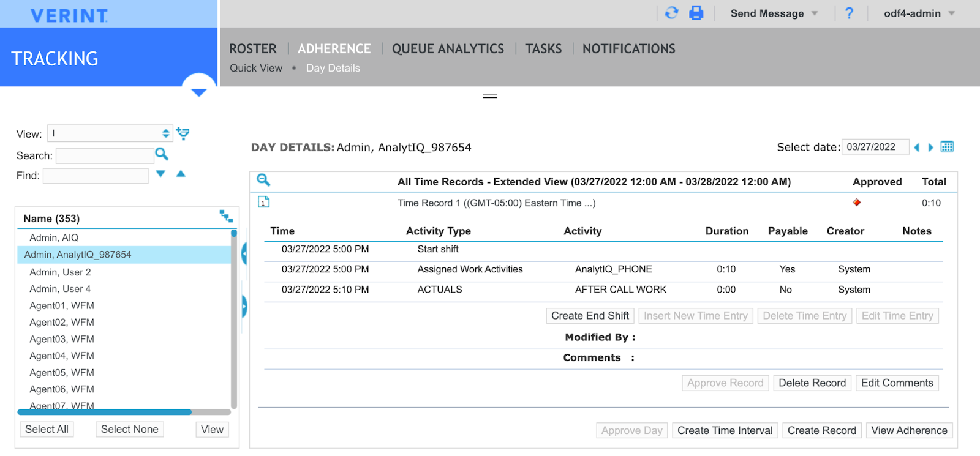Select Admin, User 2 in the list
Screen dimensions: 980x456
pyautogui.click(x=60, y=272)
